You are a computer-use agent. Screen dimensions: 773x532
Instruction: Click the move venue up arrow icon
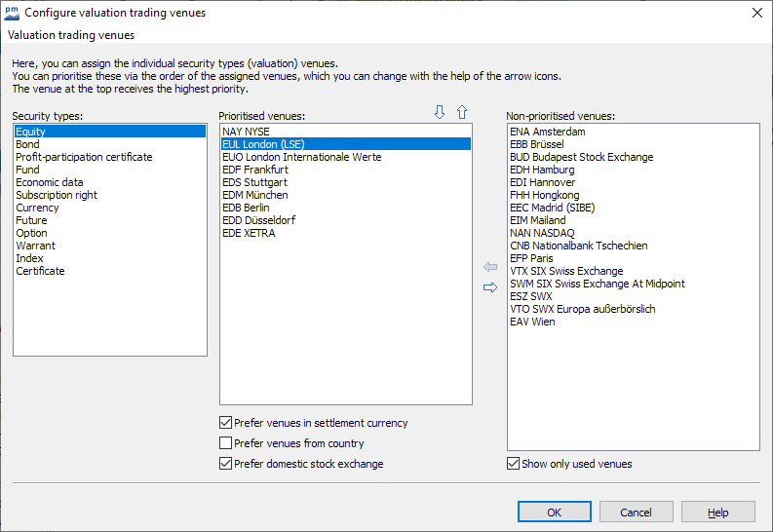coord(462,113)
